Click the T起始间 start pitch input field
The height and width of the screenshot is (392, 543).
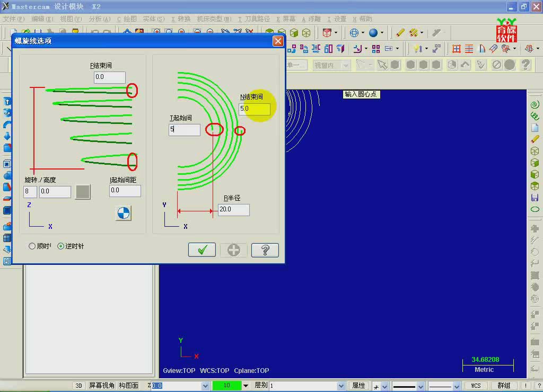(184, 129)
